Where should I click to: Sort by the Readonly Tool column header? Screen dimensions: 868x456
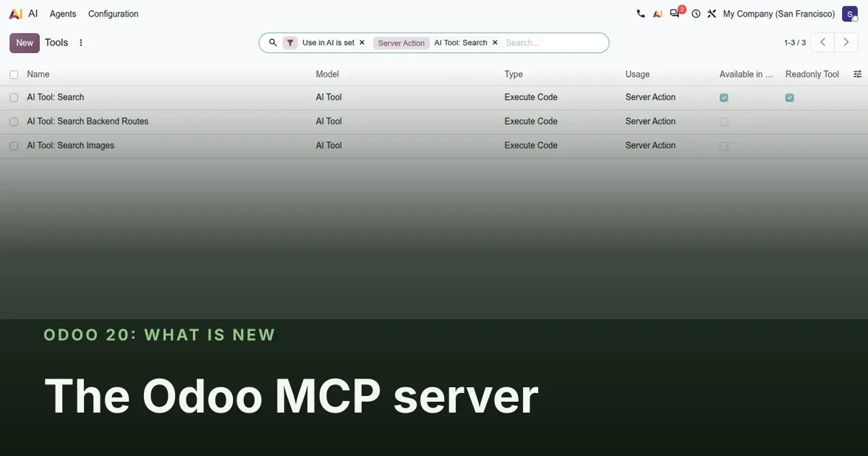(x=812, y=74)
